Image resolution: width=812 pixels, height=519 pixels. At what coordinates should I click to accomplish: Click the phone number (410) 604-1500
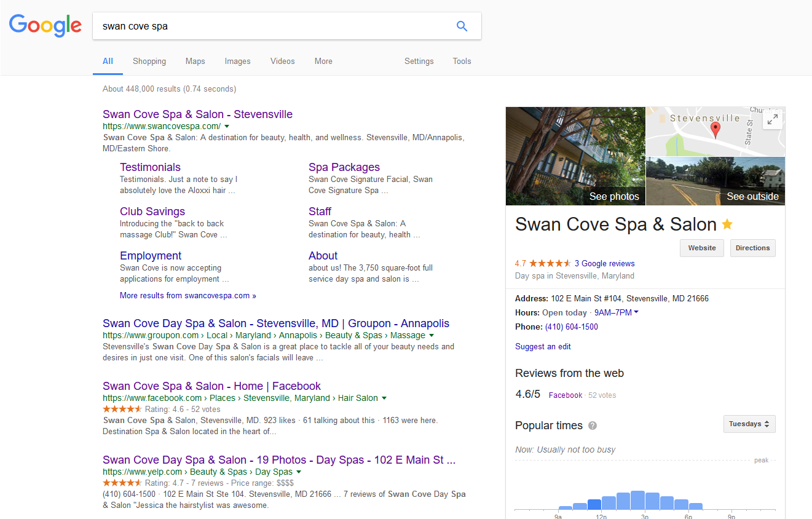(x=572, y=327)
